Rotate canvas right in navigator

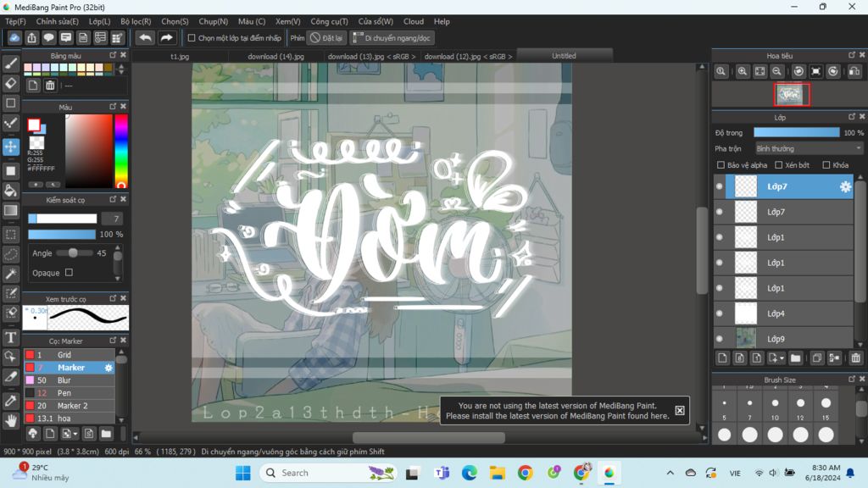833,71
